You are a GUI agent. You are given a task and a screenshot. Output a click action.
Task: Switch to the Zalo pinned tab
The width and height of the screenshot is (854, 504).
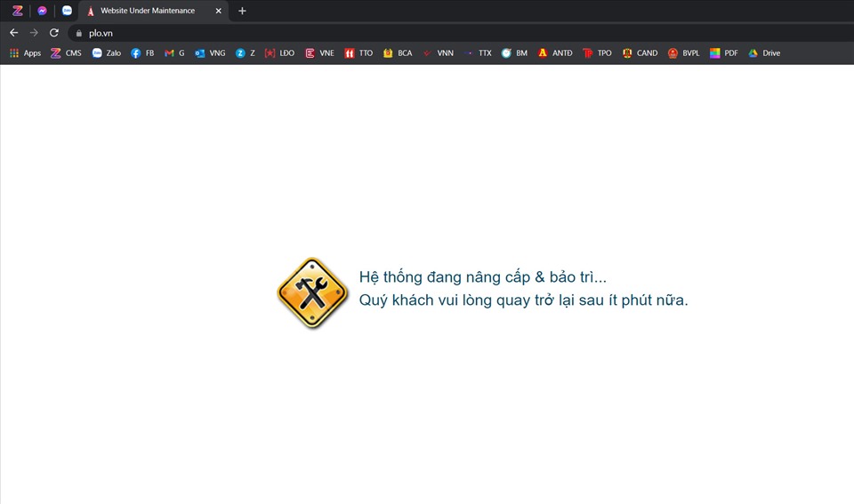[67, 11]
